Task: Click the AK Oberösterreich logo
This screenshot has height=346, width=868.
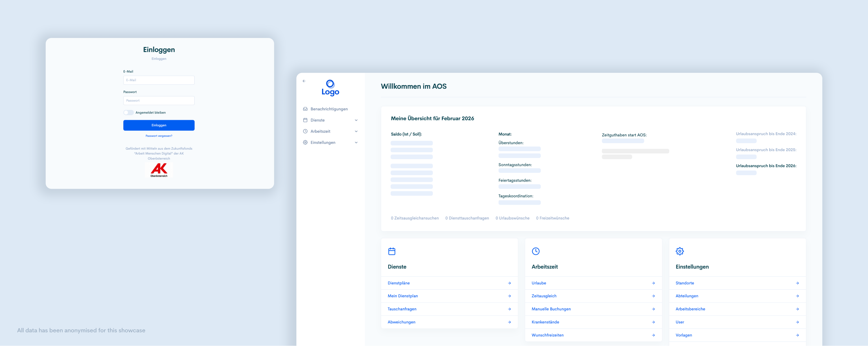Action: [x=159, y=170]
